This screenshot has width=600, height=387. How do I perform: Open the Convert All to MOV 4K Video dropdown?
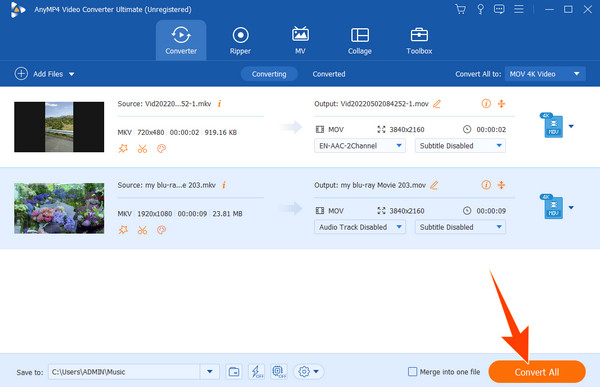pos(545,74)
